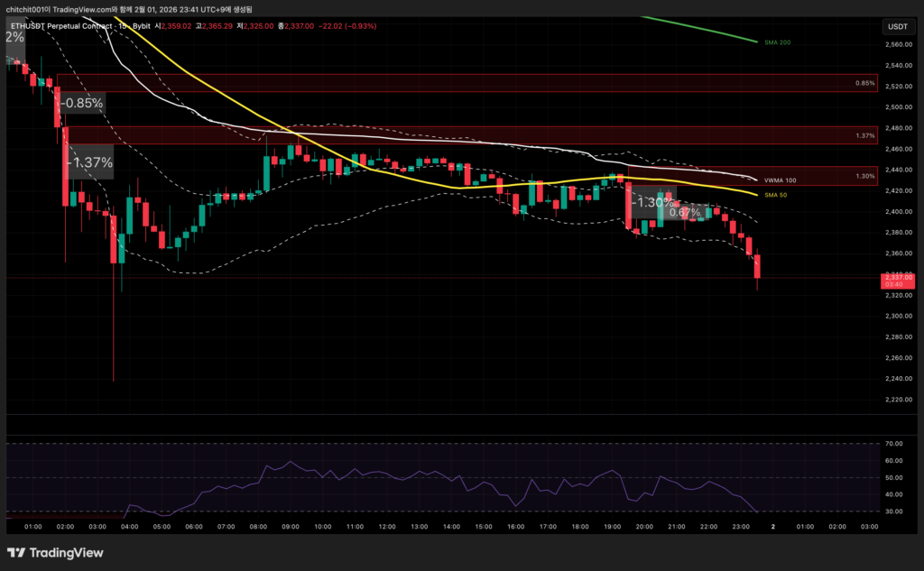Click the TradingView logo icon

coord(17,552)
